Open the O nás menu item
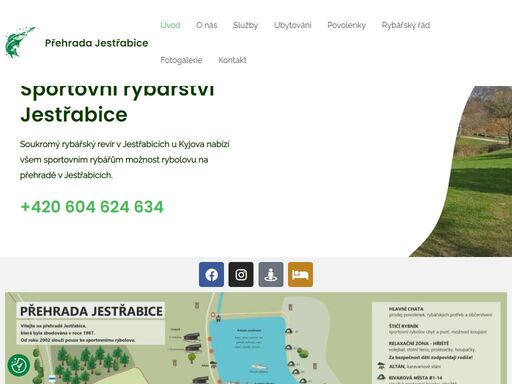This screenshot has height=384, width=512. pyautogui.click(x=207, y=25)
